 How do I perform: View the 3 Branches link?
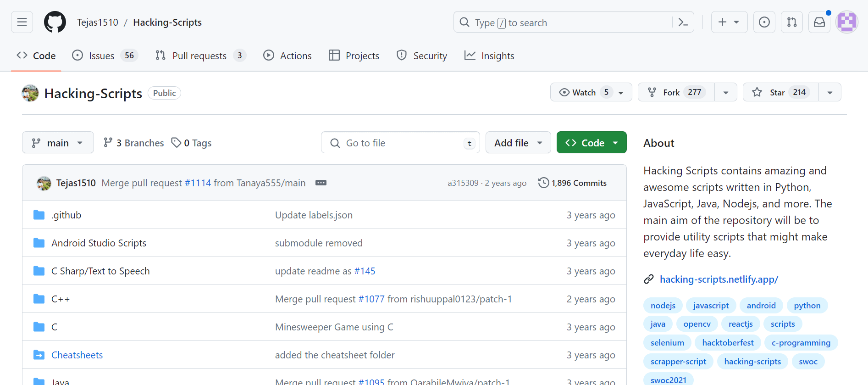[133, 143]
